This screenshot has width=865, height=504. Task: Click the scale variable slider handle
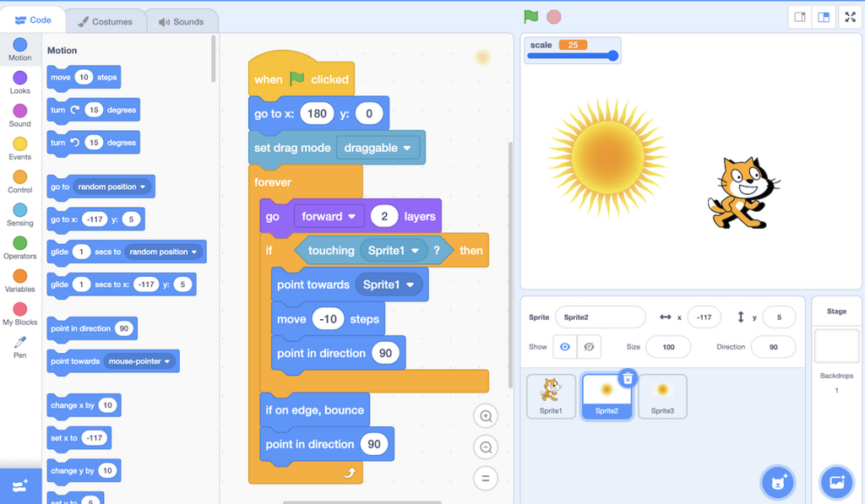(x=613, y=56)
